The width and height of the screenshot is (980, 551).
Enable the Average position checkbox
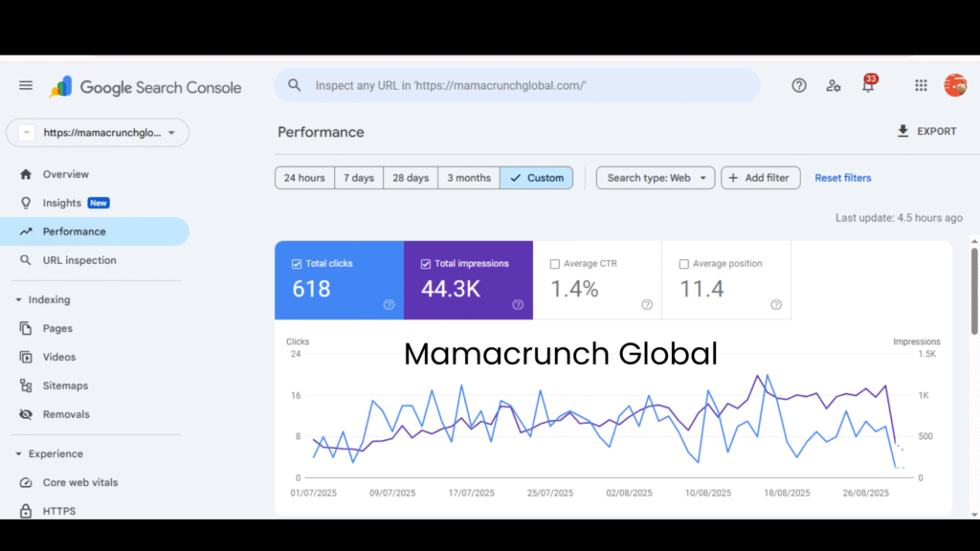point(683,264)
